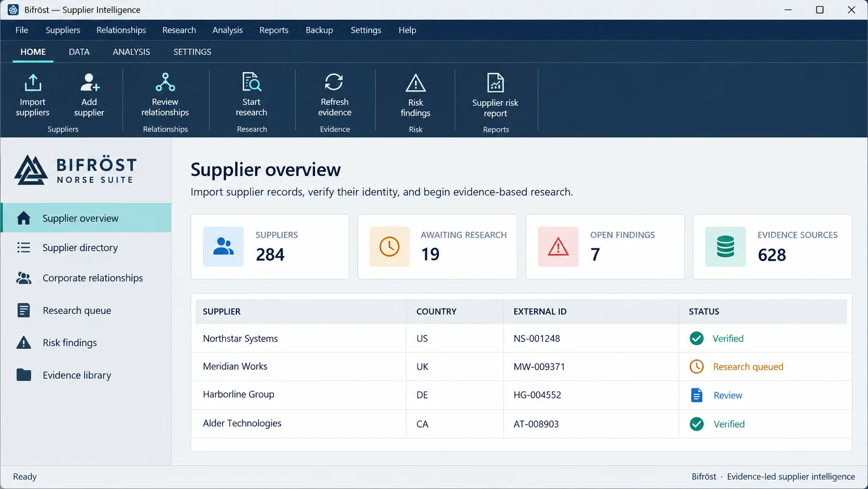Open the File menu

[x=22, y=30]
